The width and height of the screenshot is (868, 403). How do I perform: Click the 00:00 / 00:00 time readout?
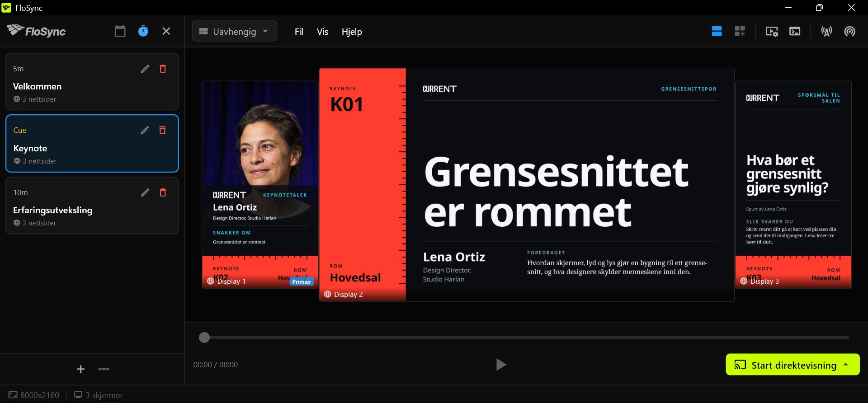[x=216, y=365]
